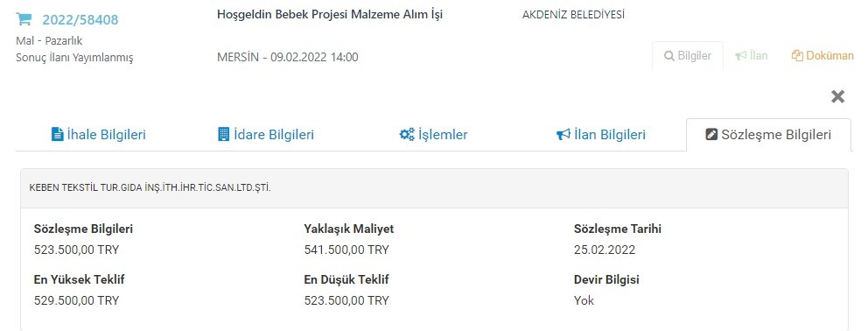Go to the İlan Bilgileri tab
The height and width of the screenshot is (331, 868).
(x=600, y=135)
